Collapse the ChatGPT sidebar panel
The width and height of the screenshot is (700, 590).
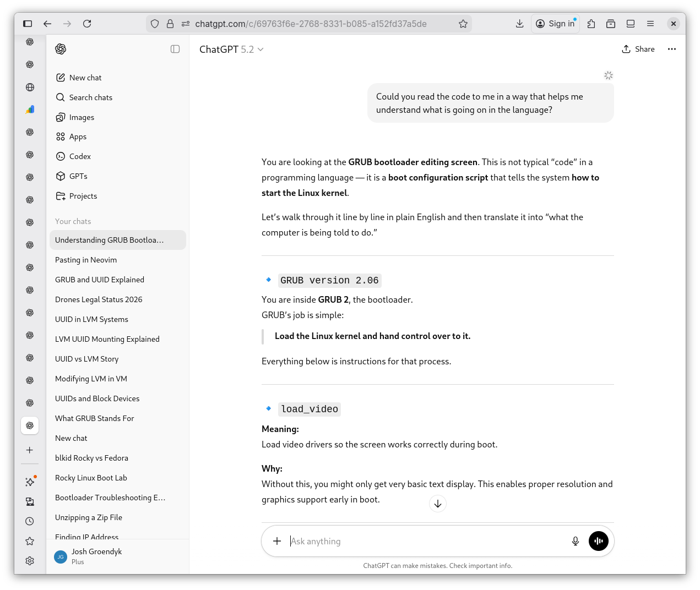click(175, 49)
